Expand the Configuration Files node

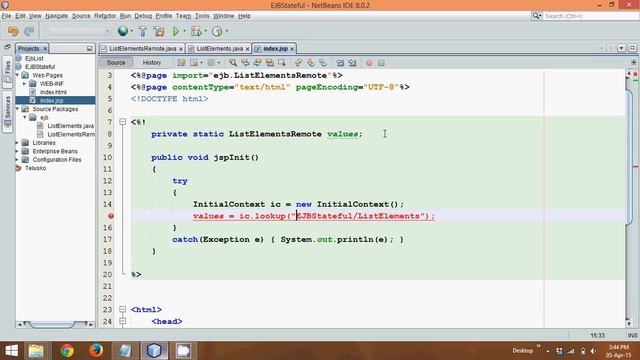[x=17, y=160]
